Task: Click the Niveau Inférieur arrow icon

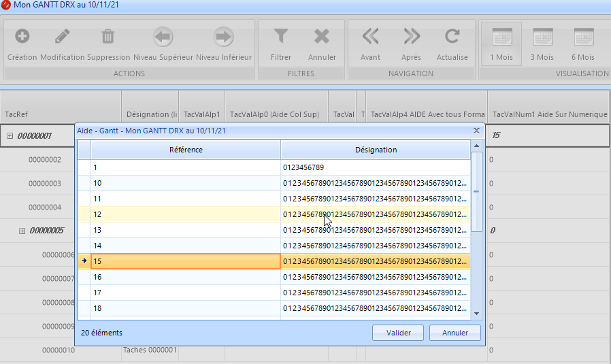Action: pos(224,37)
